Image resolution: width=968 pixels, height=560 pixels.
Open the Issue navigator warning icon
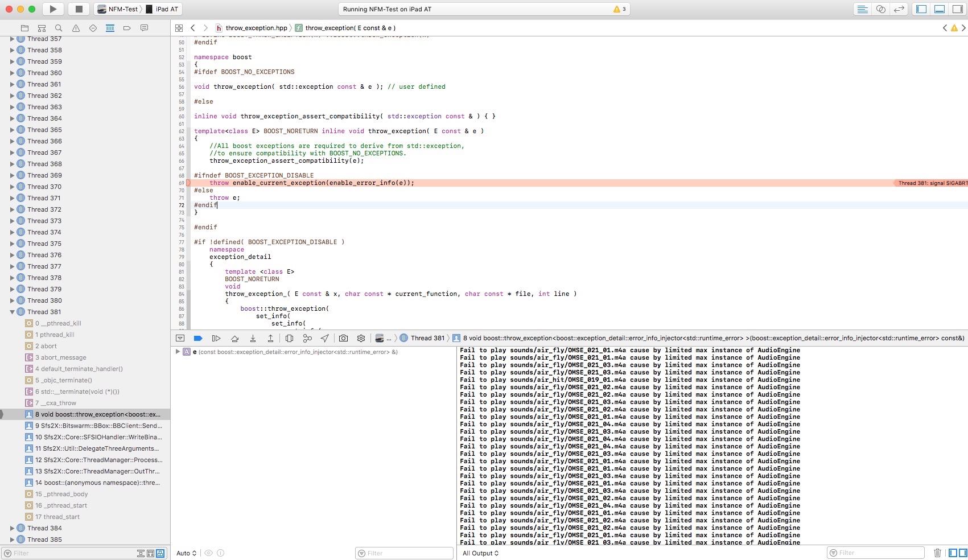(x=76, y=28)
